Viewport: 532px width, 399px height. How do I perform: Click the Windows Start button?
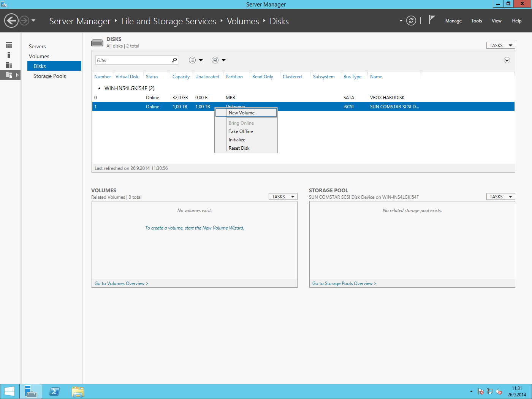(x=9, y=391)
